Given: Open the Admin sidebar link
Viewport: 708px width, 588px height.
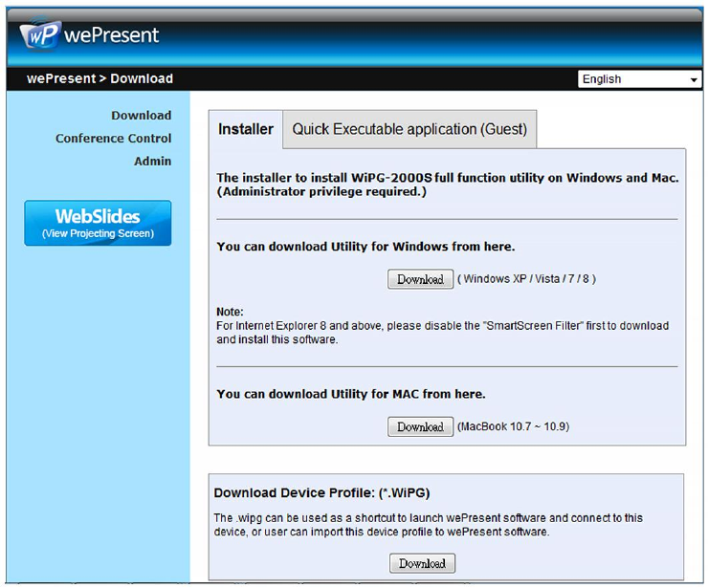Looking at the screenshot, I should 153,161.
